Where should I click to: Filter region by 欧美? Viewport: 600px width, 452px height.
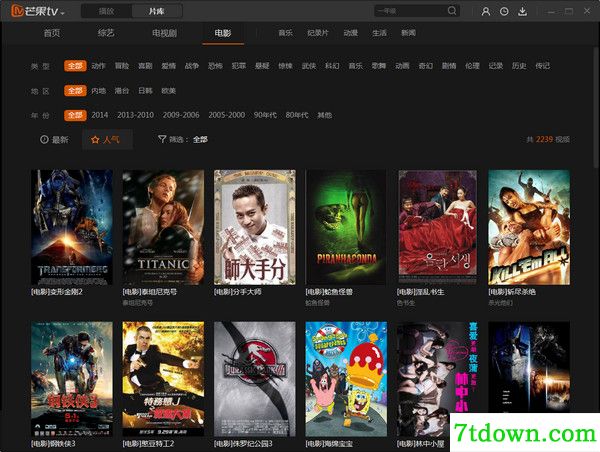168,91
